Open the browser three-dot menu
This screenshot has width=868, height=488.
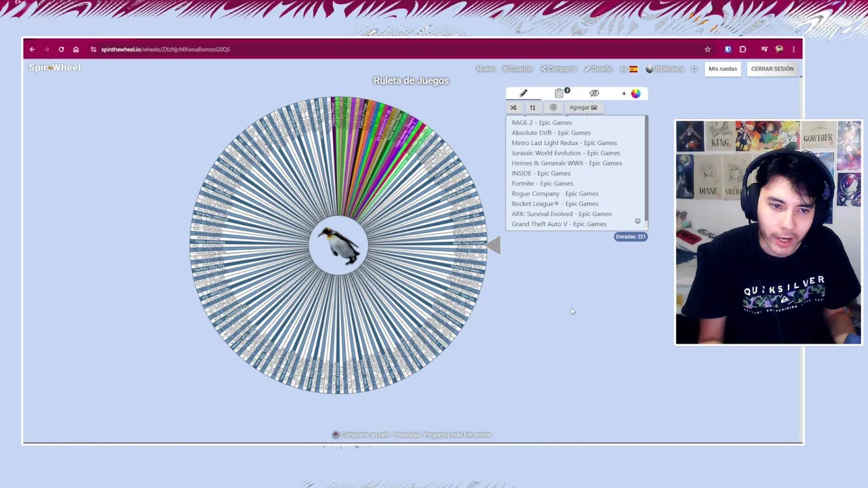[x=793, y=49]
